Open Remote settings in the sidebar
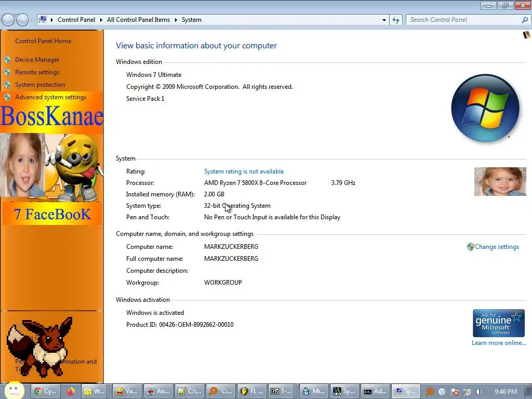Viewport: 532px width, 399px height. point(37,72)
